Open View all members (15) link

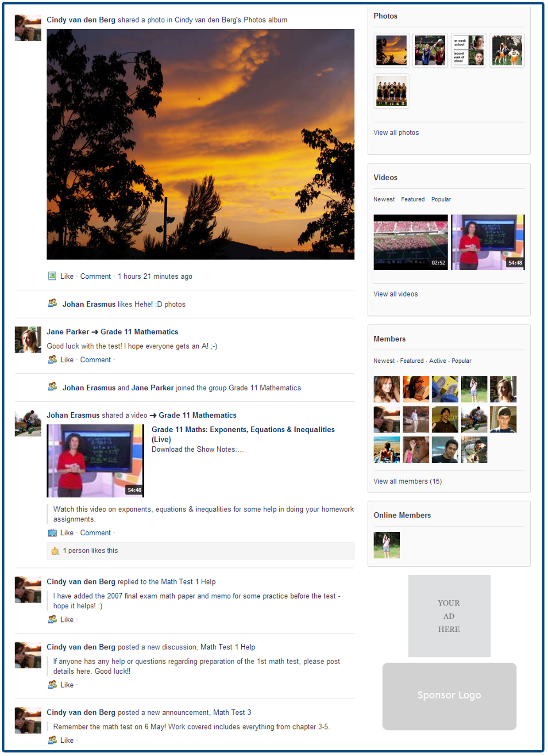point(408,481)
